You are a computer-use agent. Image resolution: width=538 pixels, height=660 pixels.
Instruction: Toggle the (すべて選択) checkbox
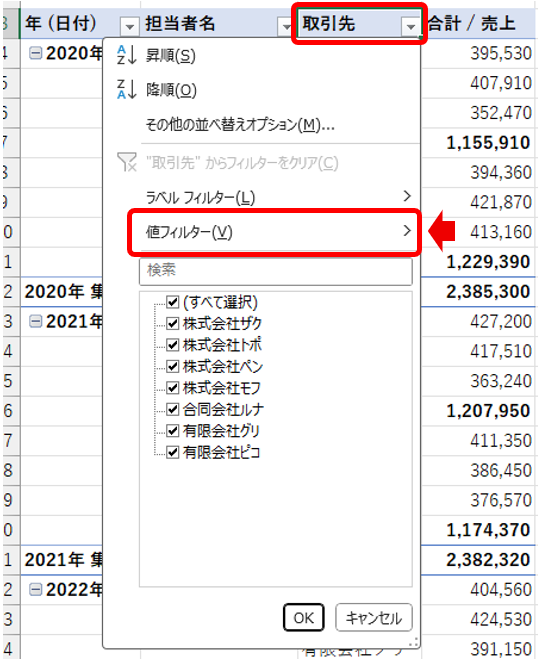[173, 302]
